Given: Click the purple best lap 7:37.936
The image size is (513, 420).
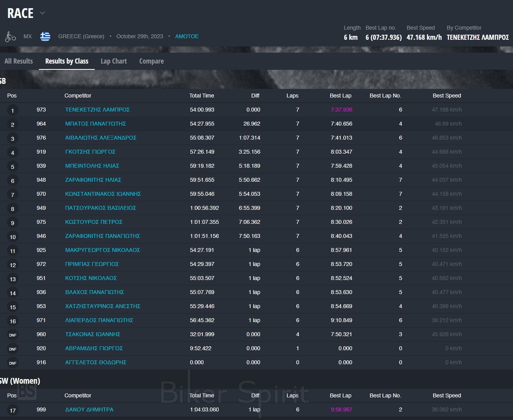Looking at the screenshot, I should click(x=341, y=110).
